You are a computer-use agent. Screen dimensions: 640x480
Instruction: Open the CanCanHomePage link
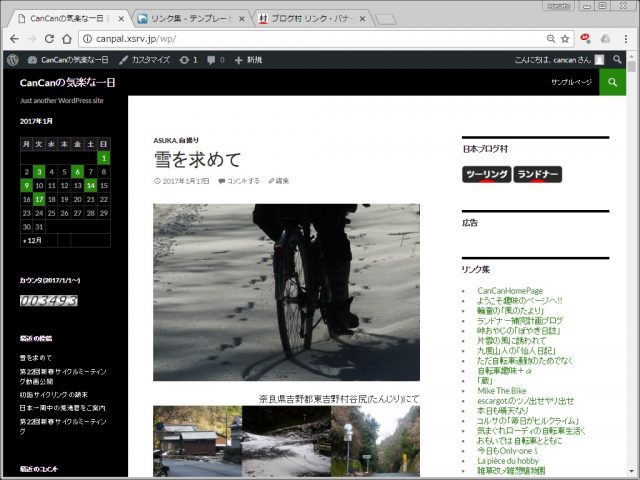click(510, 291)
